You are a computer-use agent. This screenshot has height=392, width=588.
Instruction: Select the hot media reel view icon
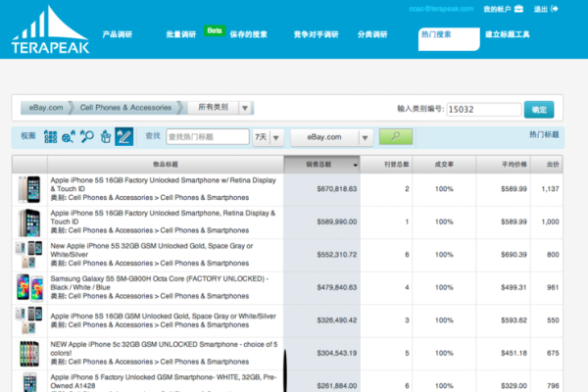[69, 136]
